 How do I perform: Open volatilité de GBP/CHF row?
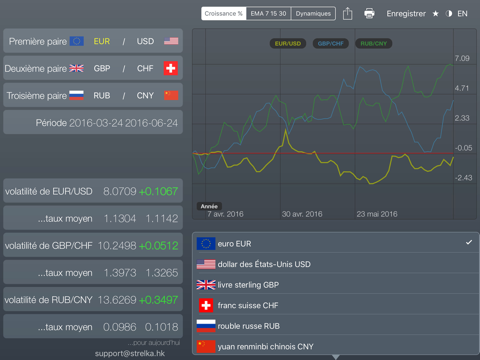coord(93,246)
